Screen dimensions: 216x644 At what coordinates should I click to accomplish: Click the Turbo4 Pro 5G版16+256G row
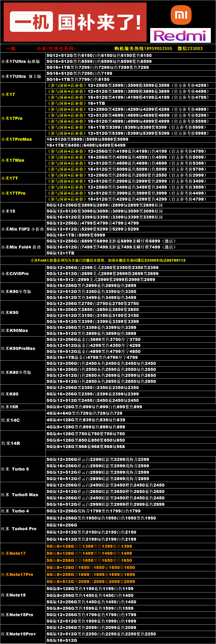130,526
